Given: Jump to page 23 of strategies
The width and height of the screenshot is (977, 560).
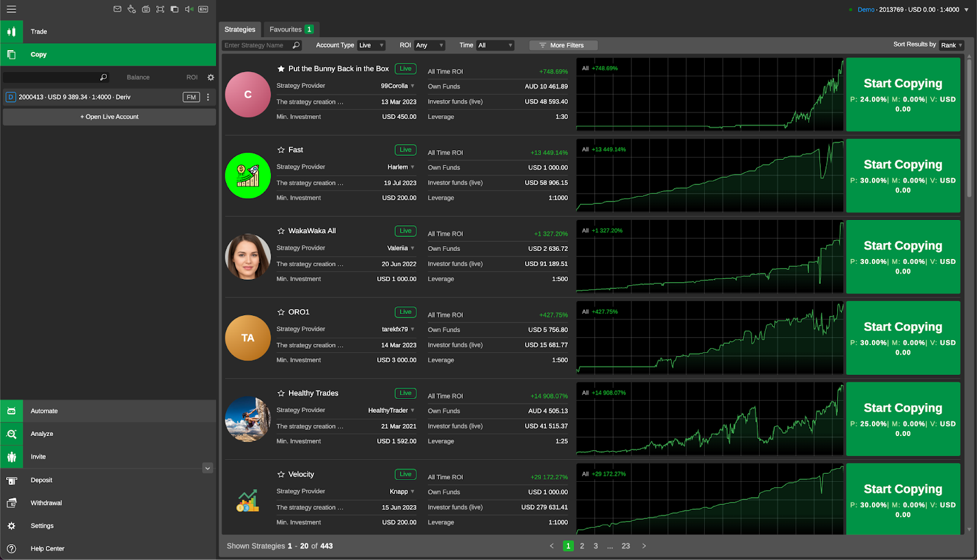Looking at the screenshot, I should [625, 545].
